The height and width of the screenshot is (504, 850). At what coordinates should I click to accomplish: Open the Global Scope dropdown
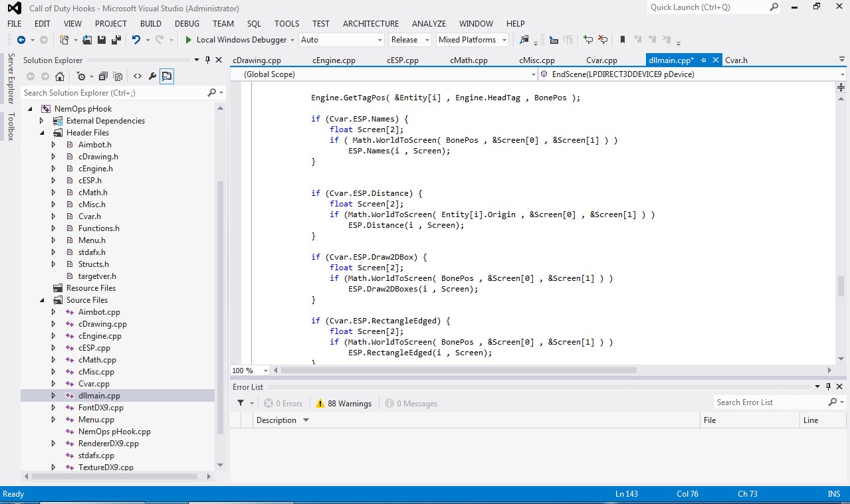[534, 74]
